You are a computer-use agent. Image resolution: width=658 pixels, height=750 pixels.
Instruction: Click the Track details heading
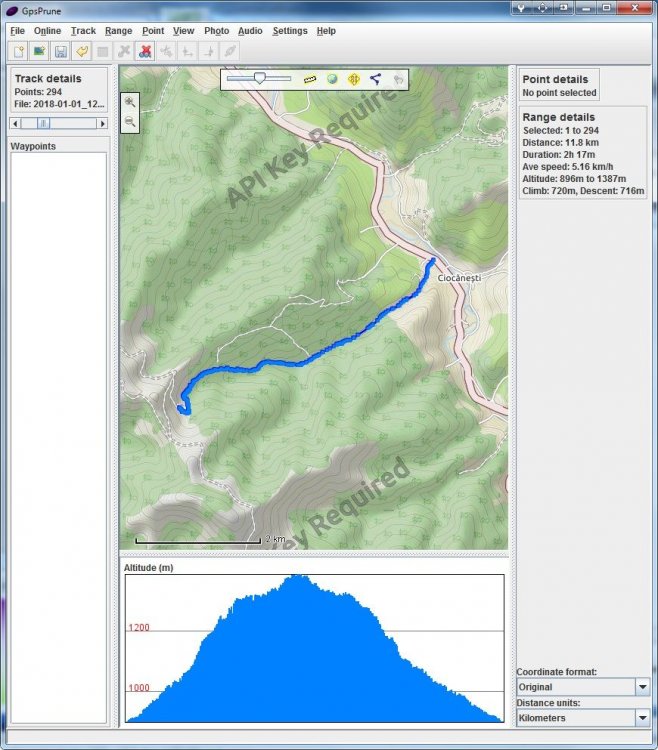[48, 78]
